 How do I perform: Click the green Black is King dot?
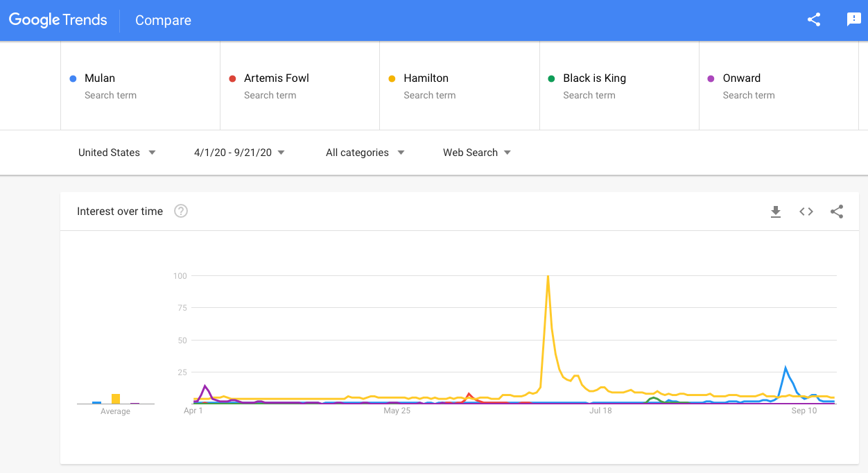[551, 78]
